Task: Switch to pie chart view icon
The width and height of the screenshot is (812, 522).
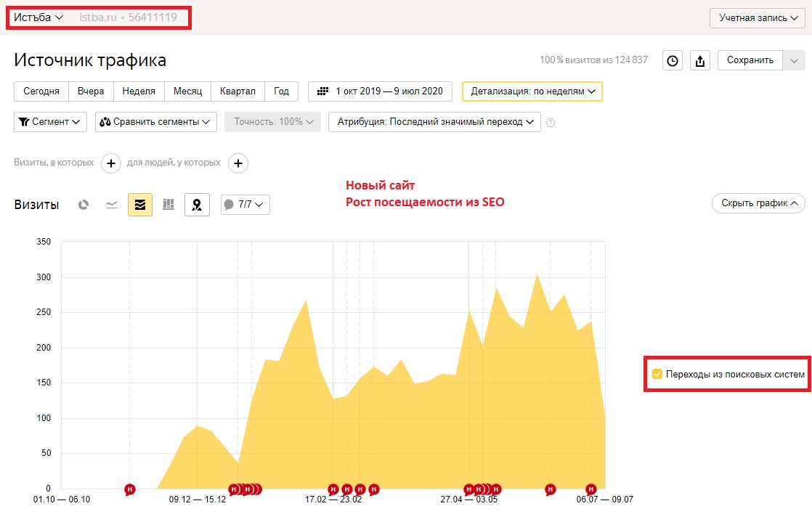Action: click(84, 205)
